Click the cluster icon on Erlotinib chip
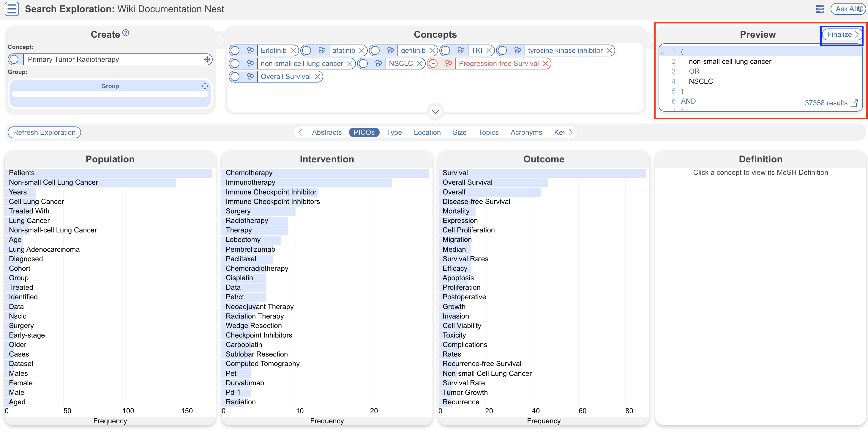 [250, 50]
